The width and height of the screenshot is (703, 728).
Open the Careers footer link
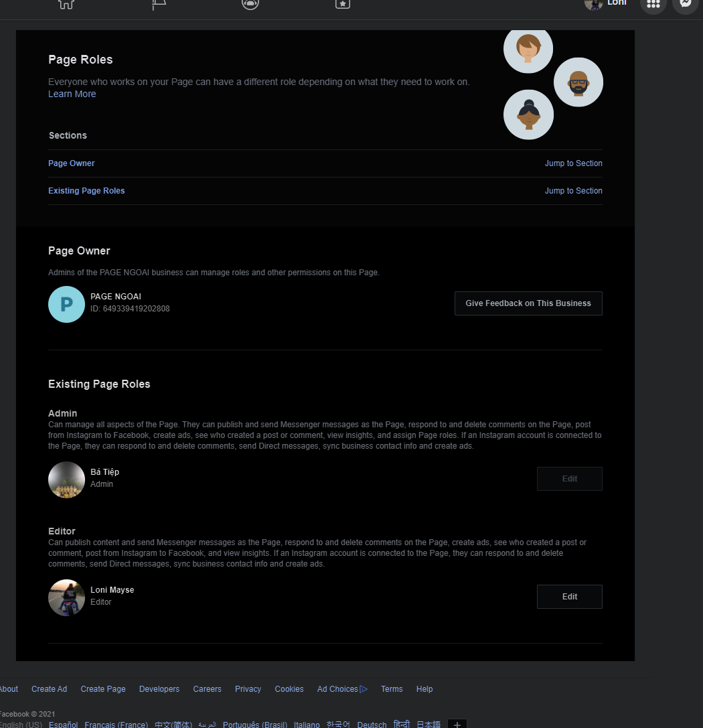(207, 689)
